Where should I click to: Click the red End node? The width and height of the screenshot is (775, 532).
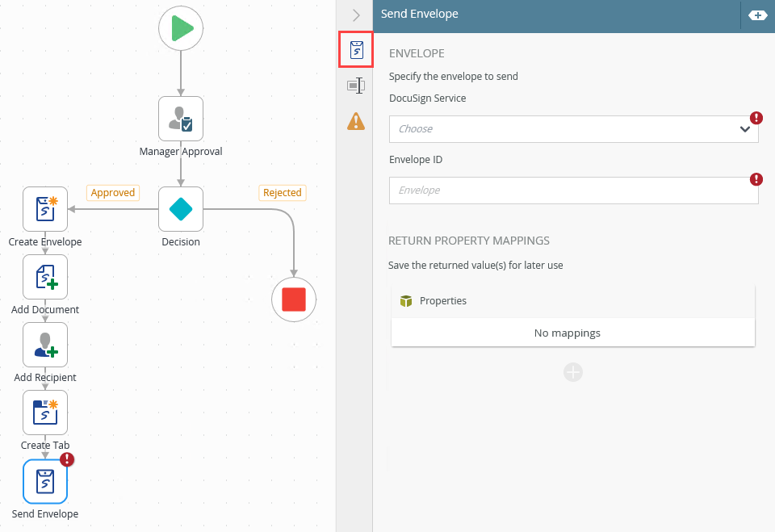(x=294, y=300)
